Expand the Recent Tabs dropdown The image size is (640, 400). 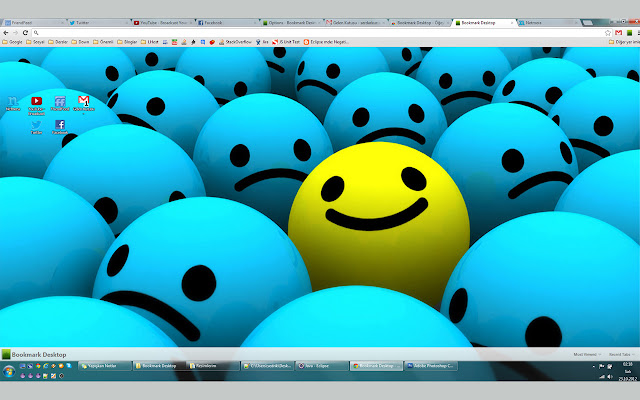pos(622,354)
